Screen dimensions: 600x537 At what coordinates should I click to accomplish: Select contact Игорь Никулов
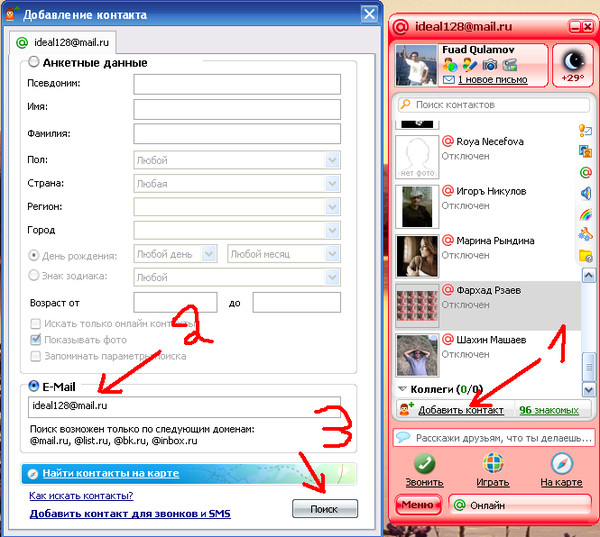pyautogui.click(x=488, y=207)
